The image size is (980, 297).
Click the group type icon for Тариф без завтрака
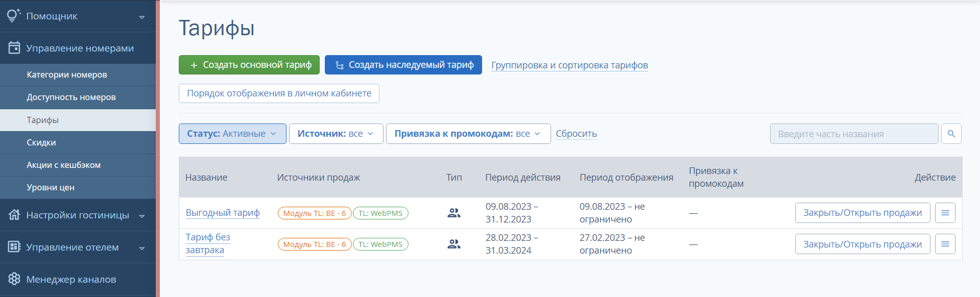(x=454, y=244)
